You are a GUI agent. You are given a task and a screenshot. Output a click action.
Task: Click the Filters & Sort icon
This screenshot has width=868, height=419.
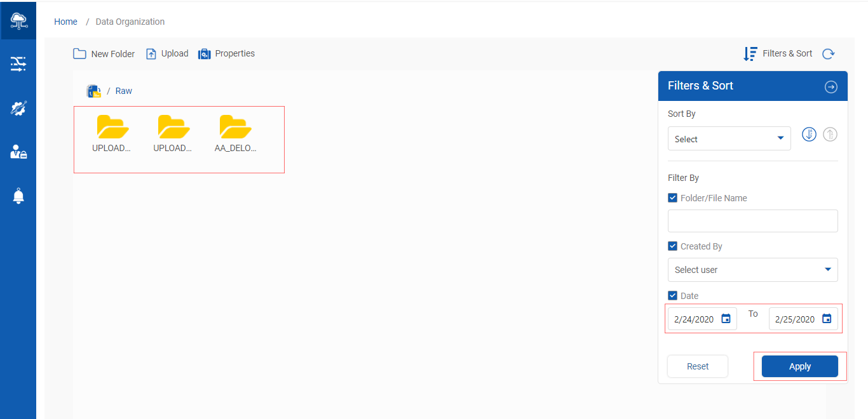click(x=750, y=54)
